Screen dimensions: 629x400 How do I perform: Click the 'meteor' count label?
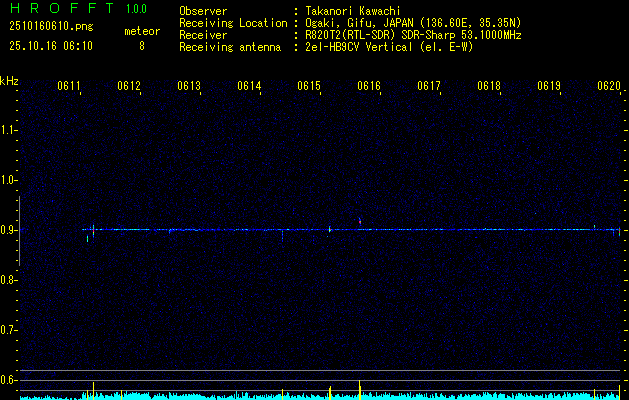click(142, 31)
